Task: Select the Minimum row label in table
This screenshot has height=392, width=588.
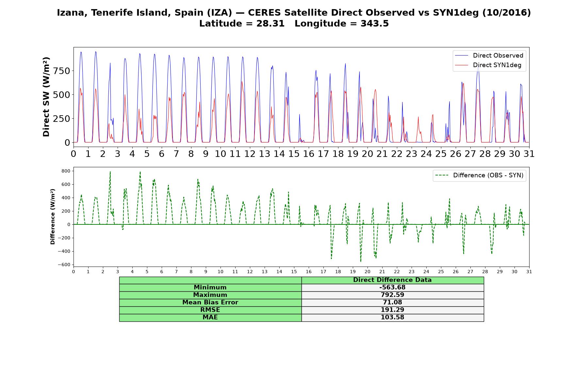Action: tap(210, 287)
